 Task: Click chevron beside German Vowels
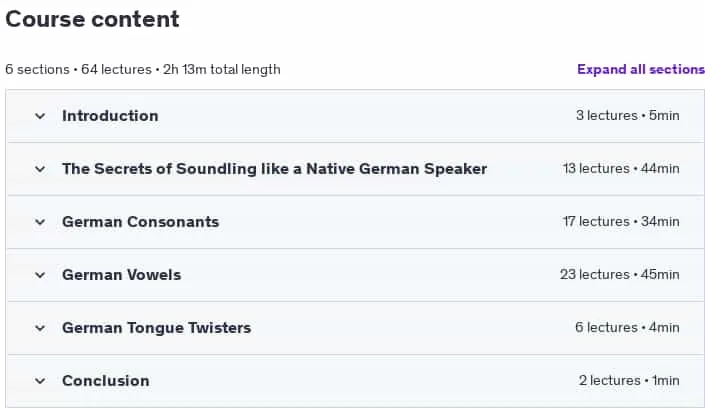tap(40, 275)
